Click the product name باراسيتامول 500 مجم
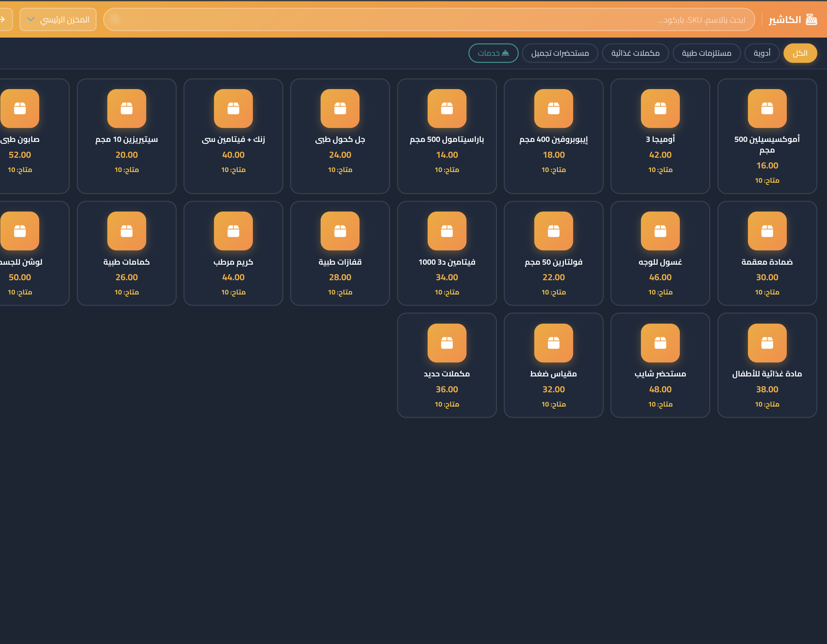827x644 pixels. (447, 140)
